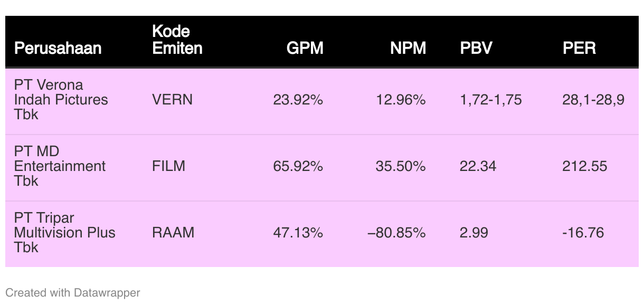The height and width of the screenshot is (305, 644).
Task: Click the NPM column header
Action: coord(408,49)
